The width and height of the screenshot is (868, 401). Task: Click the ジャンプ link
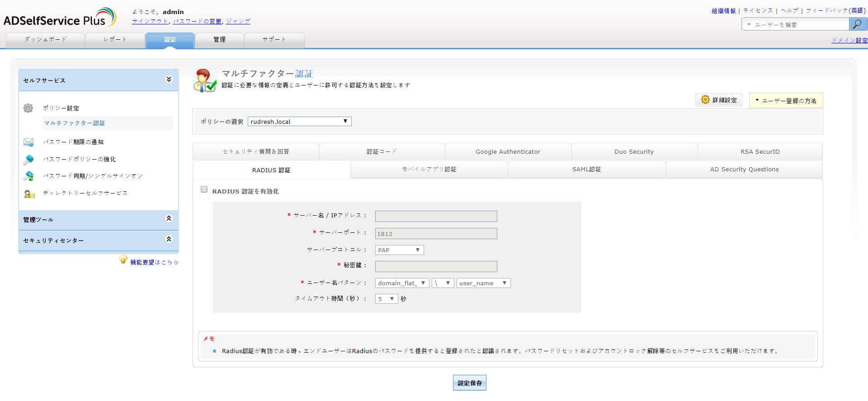238,21
